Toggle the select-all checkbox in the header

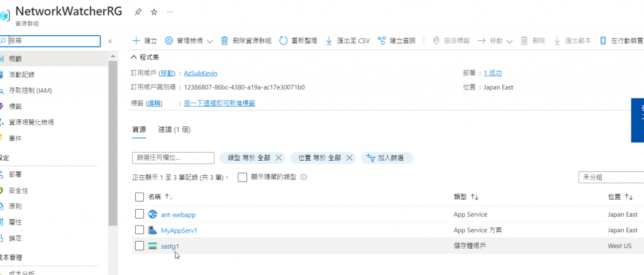[x=139, y=197]
